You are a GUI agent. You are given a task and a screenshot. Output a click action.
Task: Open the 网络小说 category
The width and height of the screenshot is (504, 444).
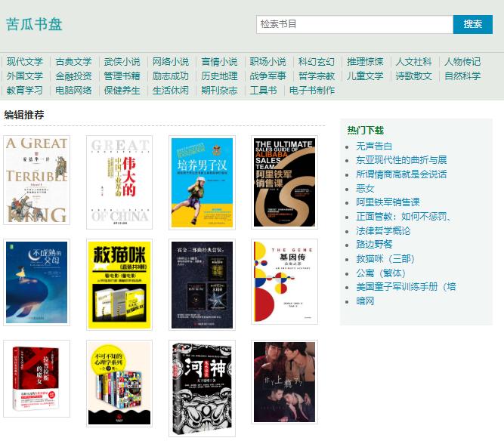point(171,62)
